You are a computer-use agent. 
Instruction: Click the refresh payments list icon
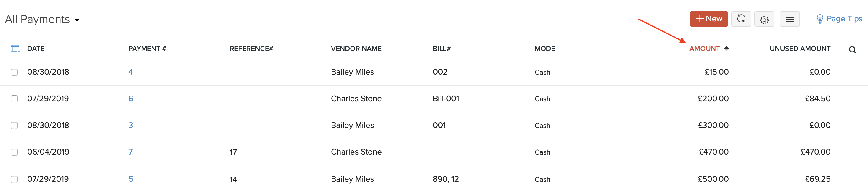[741, 19]
